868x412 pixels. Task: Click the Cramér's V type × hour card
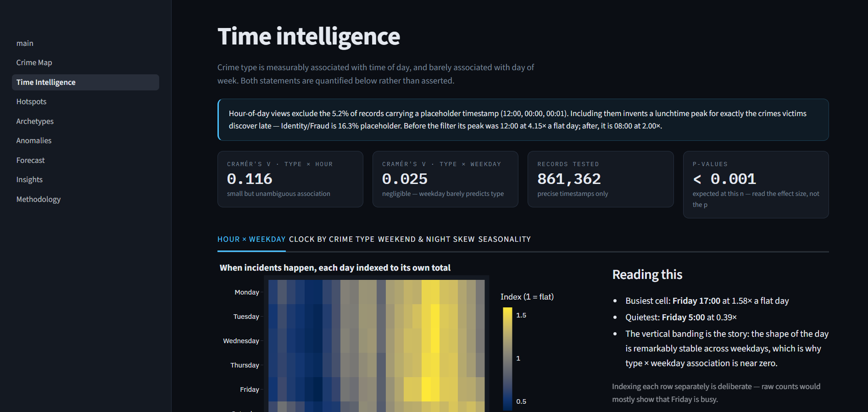click(290, 179)
